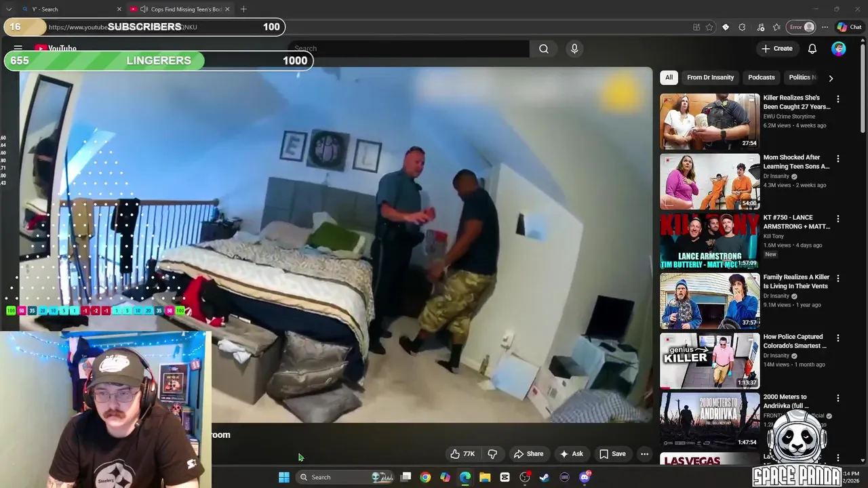
Task: Select the Politics filter chip
Action: [x=802, y=77]
